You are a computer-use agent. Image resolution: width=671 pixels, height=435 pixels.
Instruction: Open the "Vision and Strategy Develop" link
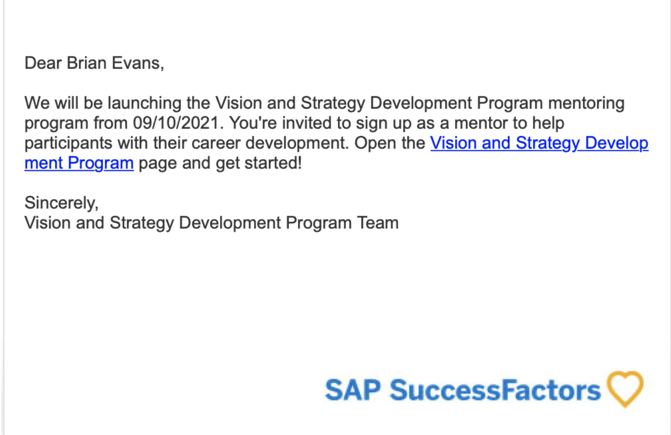point(539,143)
